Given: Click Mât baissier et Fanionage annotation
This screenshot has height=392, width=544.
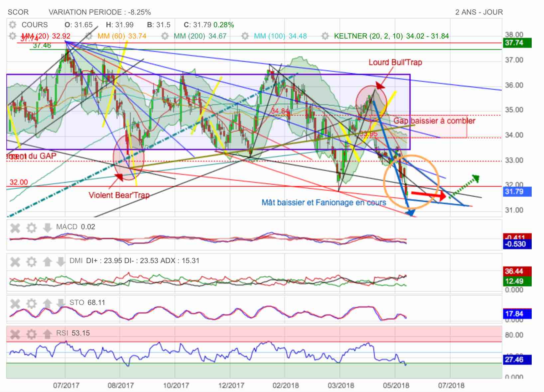Looking at the screenshot, I should pos(324,203).
